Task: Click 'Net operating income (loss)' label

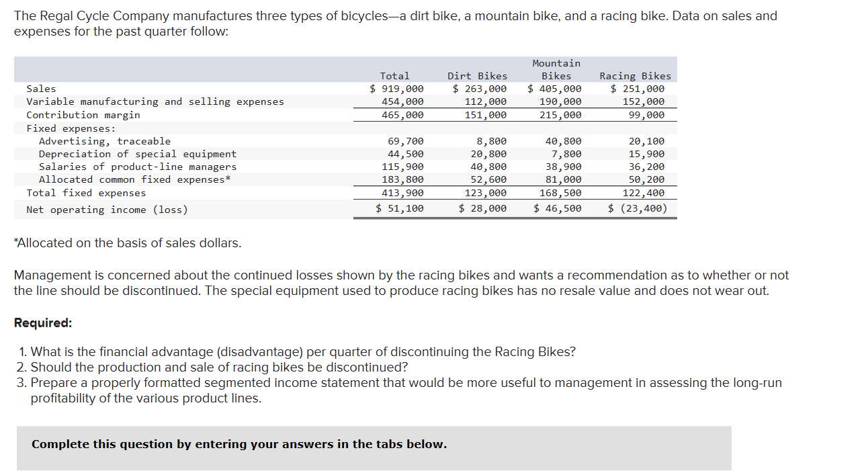Action: tap(107, 210)
